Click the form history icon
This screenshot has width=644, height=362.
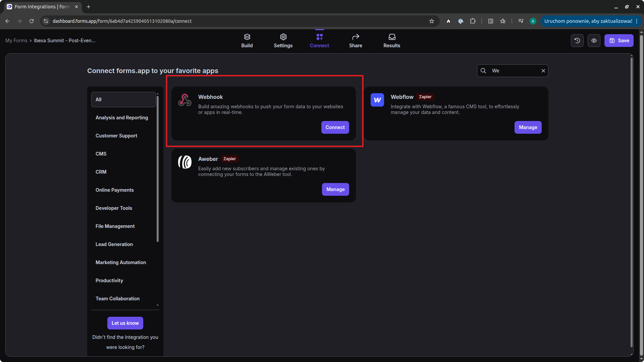point(577,41)
